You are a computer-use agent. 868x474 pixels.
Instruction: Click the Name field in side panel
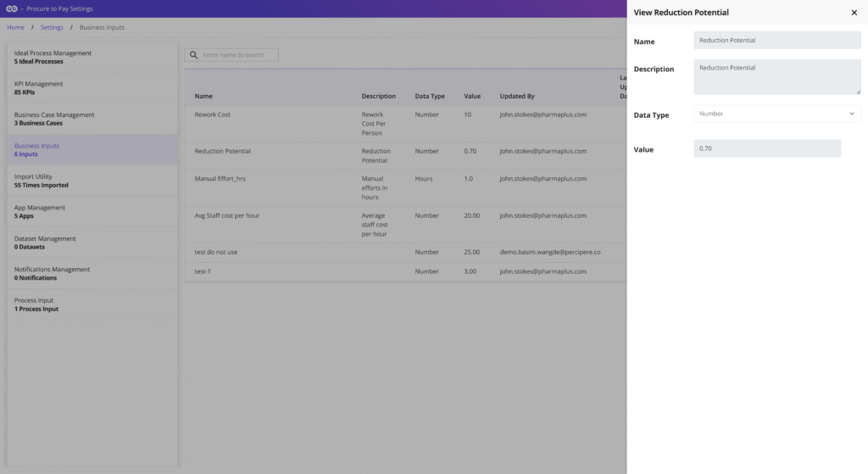point(776,40)
